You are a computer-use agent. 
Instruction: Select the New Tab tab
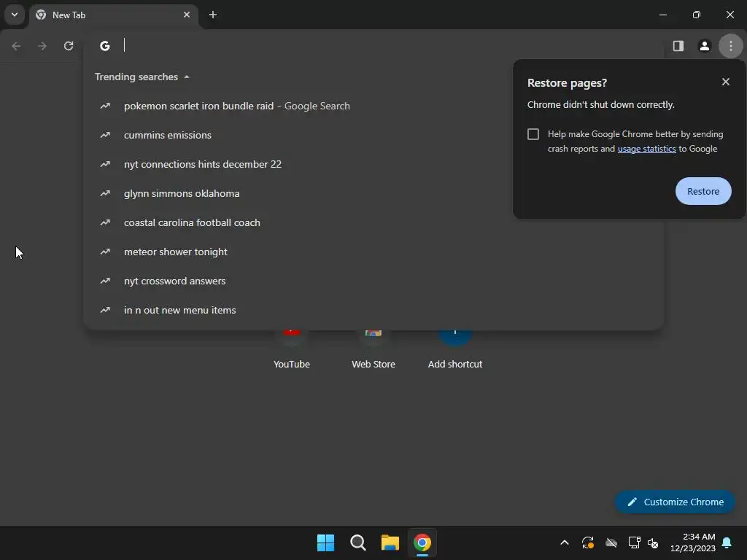tap(113, 15)
